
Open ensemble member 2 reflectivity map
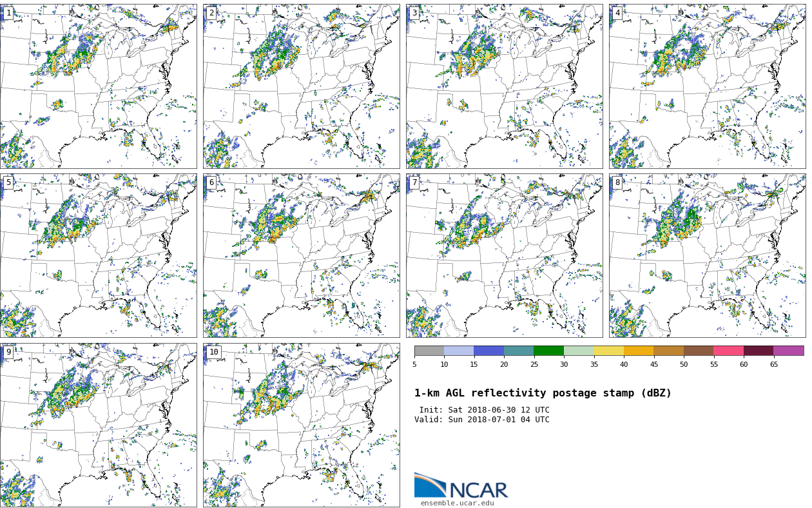[x=302, y=86]
